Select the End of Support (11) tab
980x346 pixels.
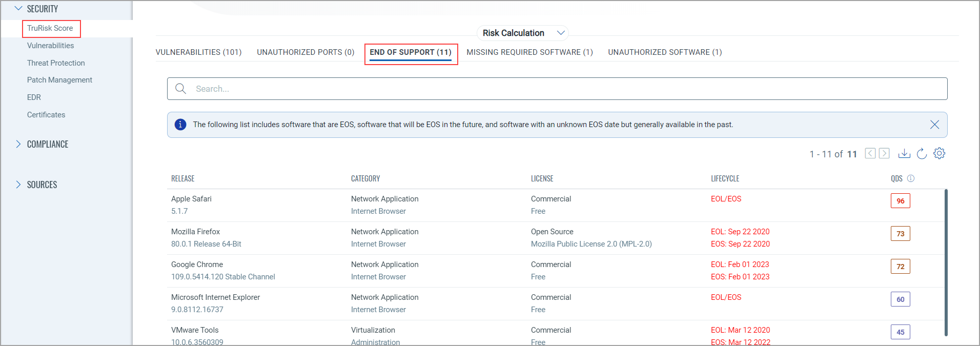point(411,52)
